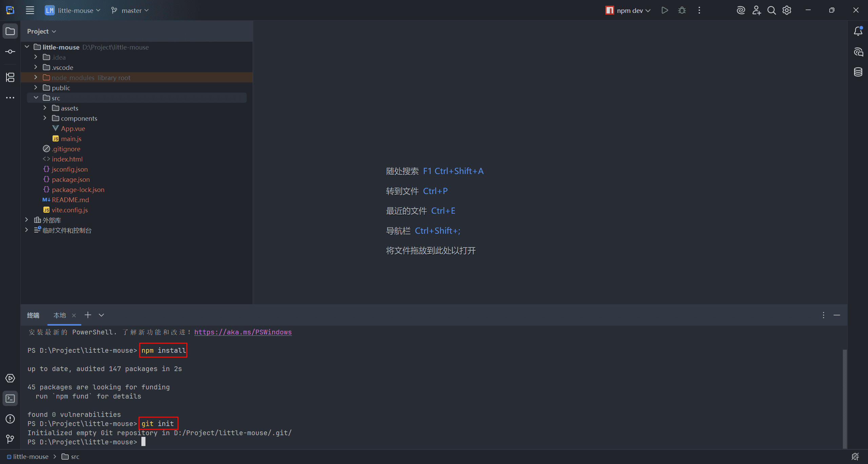The width and height of the screenshot is (868, 464).
Task: Add a new terminal tab
Action: click(88, 315)
